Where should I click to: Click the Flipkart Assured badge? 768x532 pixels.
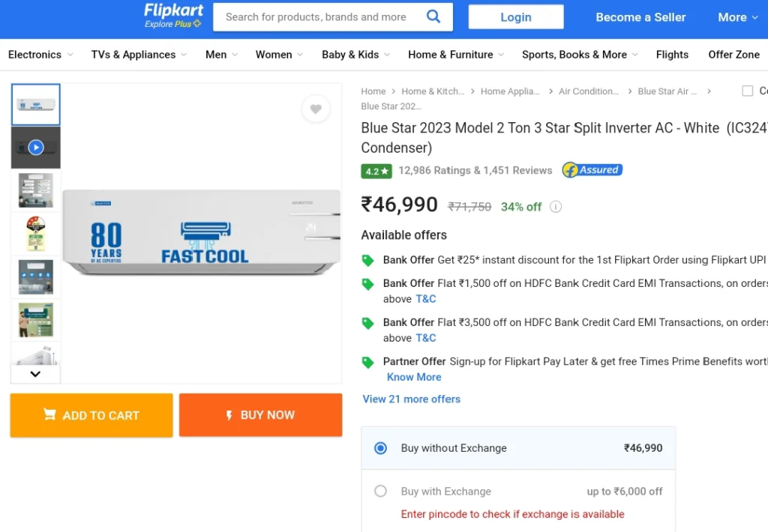(x=592, y=170)
